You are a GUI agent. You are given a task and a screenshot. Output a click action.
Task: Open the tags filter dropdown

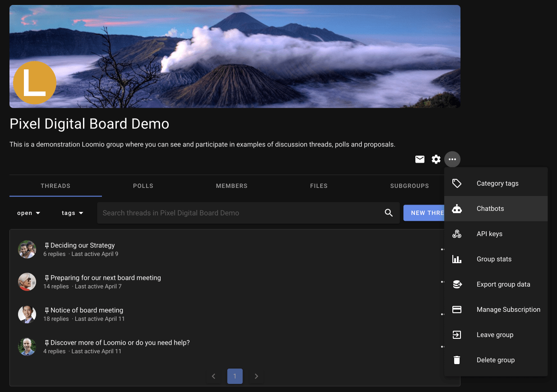[73, 213]
